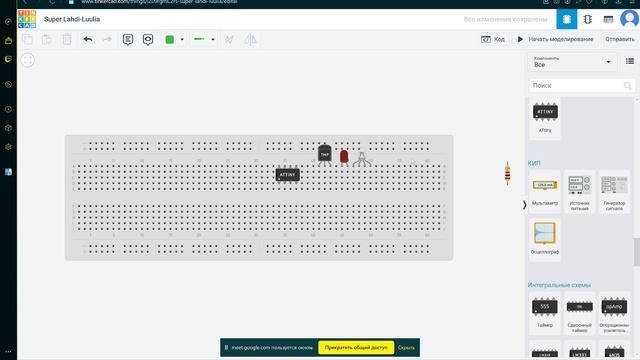
Task: Select the gray outlined component near LED
Action: click(x=362, y=159)
